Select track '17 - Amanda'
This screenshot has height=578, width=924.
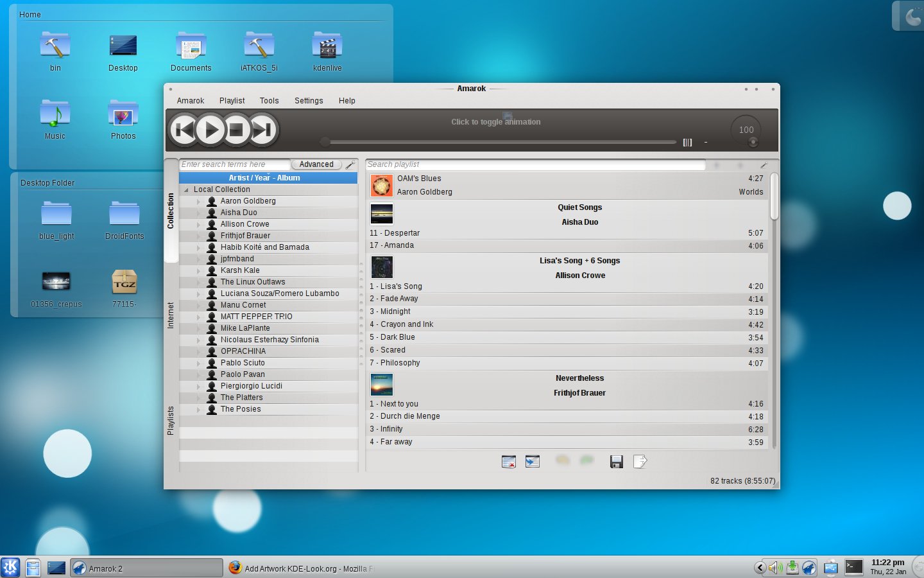tap(567, 245)
